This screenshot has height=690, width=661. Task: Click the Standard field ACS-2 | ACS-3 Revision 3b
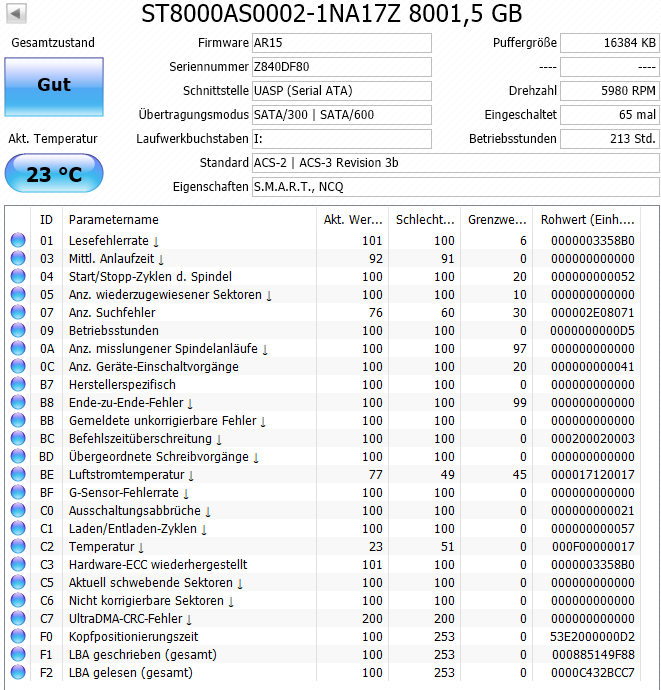455,163
